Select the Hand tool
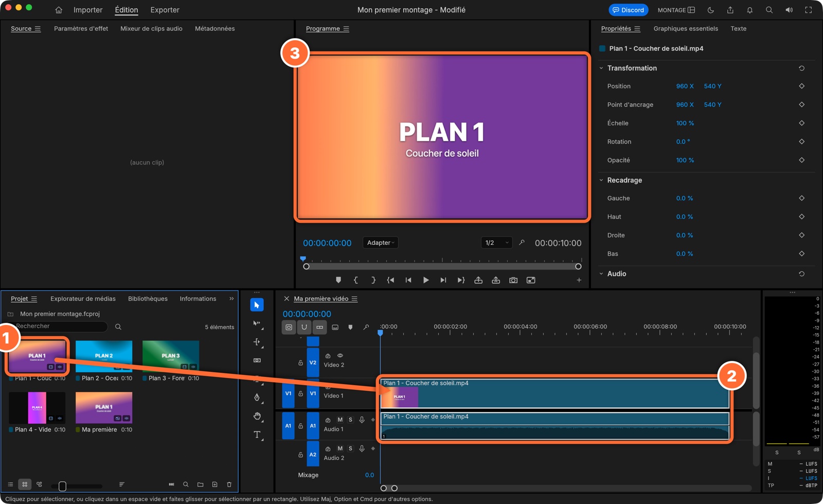Image resolution: width=823 pixels, height=504 pixels. point(257,416)
